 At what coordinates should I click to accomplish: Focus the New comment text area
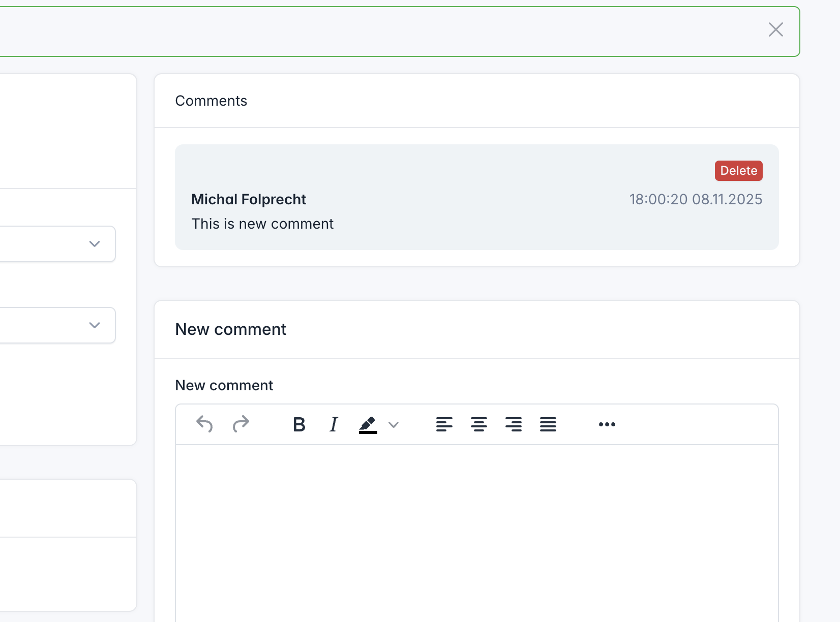pyautogui.click(x=476, y=528)
